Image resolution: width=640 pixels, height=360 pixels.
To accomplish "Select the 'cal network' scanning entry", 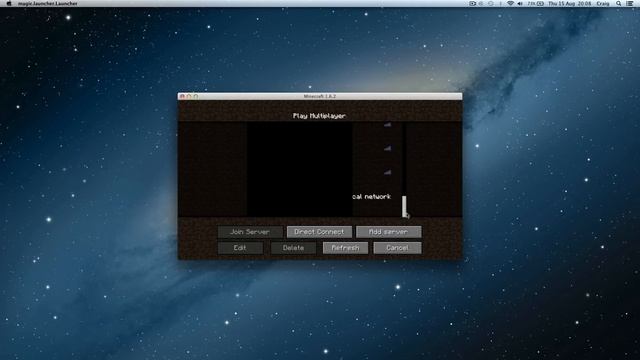I will [371, 197].
